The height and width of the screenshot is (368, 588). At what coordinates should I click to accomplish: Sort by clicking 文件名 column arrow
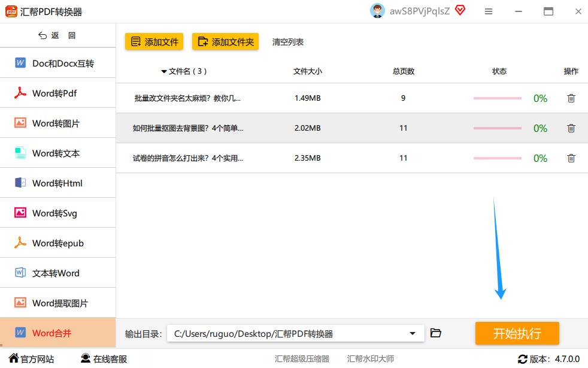pos(164,71)
